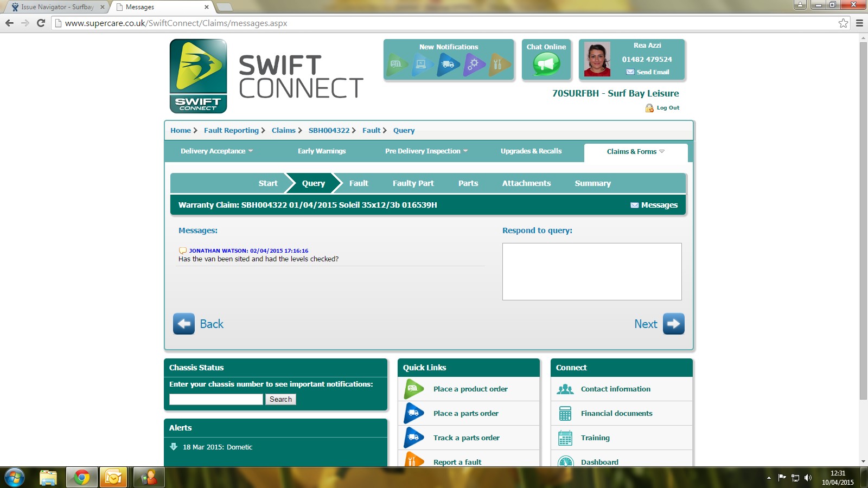Viewport: 868px width, 488px height.
Task: Expand the Delivery Acceptance dropdown menu
Action: 216,151
